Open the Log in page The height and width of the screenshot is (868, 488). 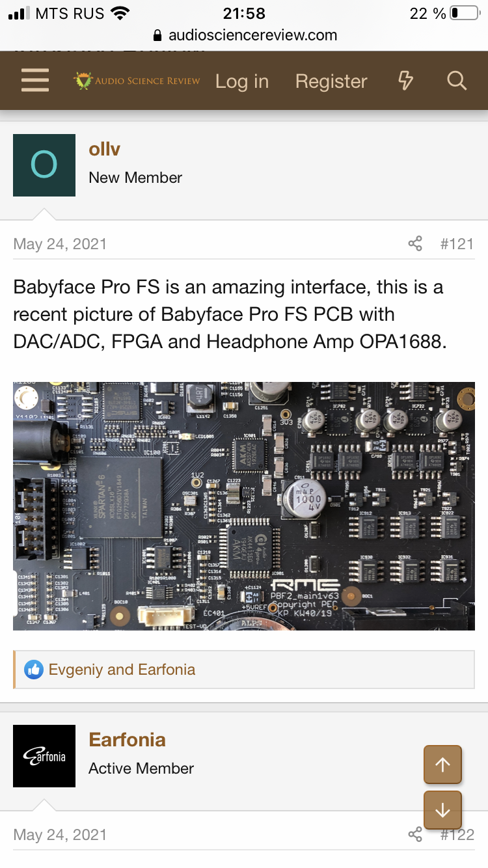(242, 81)
